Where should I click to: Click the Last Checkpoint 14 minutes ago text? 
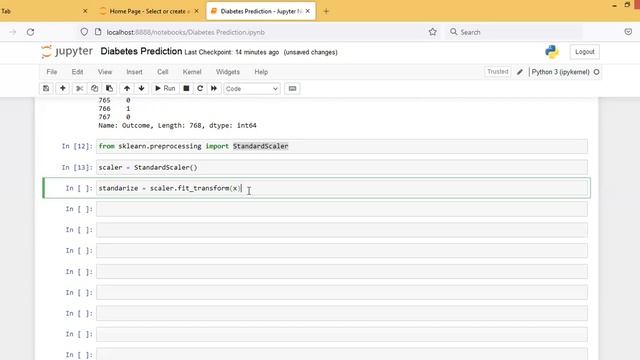[232, 52]
